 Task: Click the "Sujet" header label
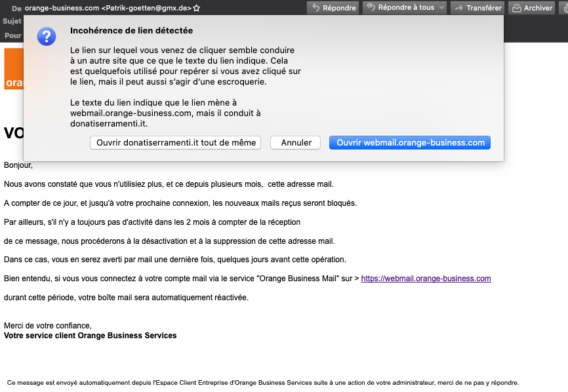(x=12, y=22)
